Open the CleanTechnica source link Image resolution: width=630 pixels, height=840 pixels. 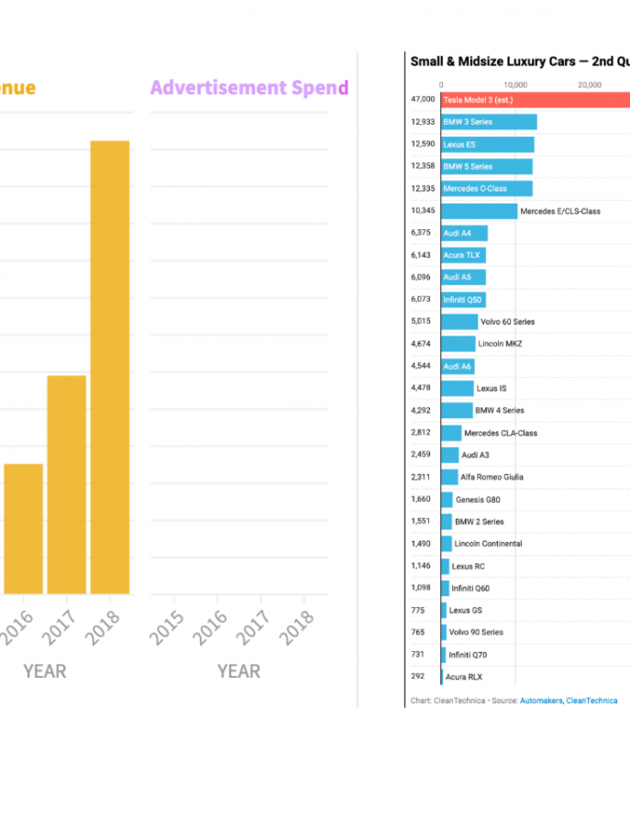click(x=591, y=701)
